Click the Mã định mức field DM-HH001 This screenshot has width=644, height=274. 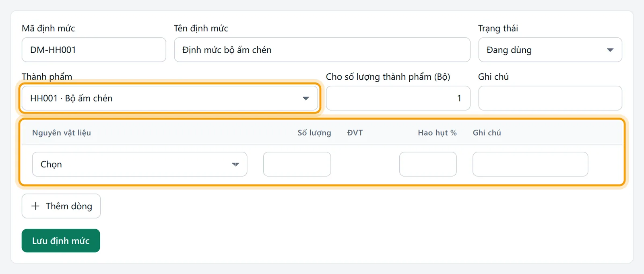coord(94,50)
